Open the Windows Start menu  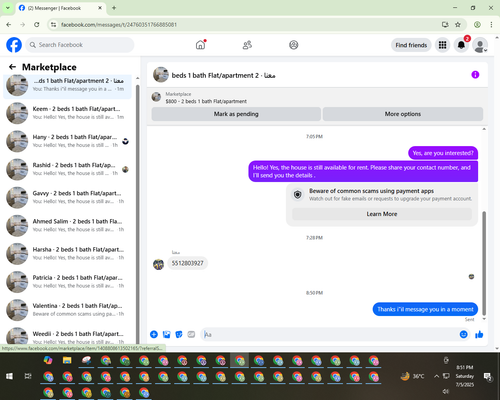coord(9,376)
